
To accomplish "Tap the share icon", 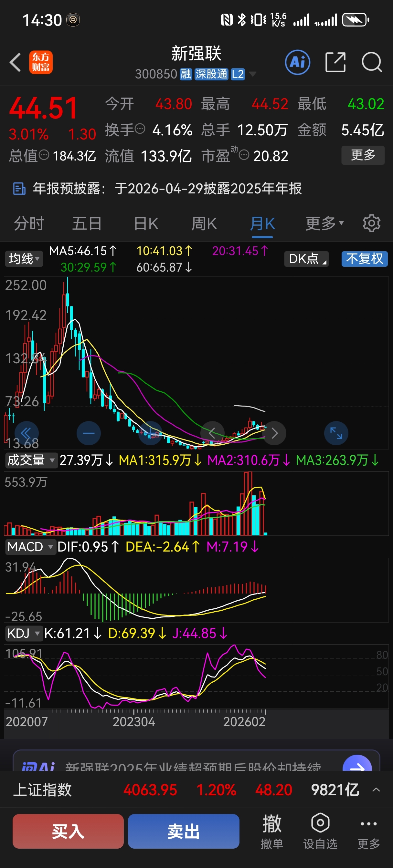I will tap(335, 62).
